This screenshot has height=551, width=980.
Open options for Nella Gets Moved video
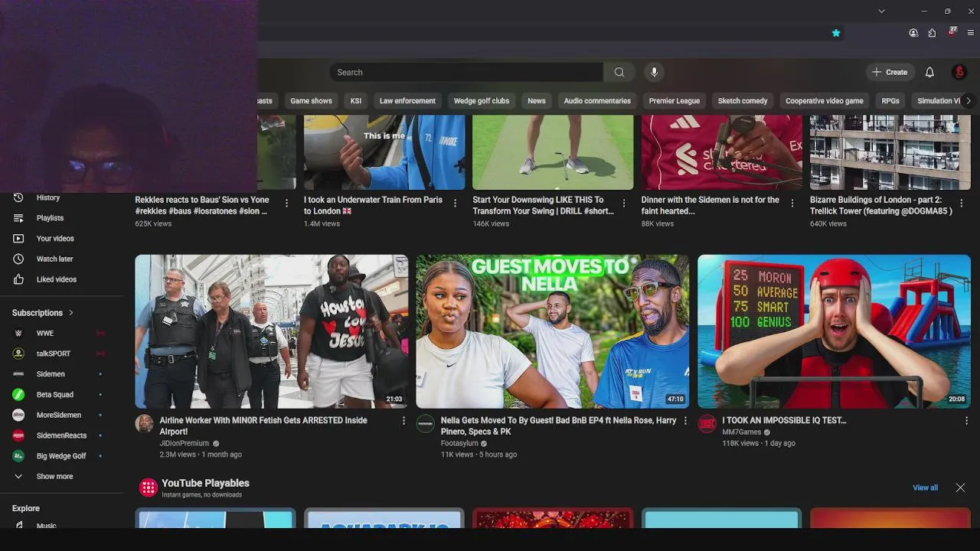click(685, 421)
